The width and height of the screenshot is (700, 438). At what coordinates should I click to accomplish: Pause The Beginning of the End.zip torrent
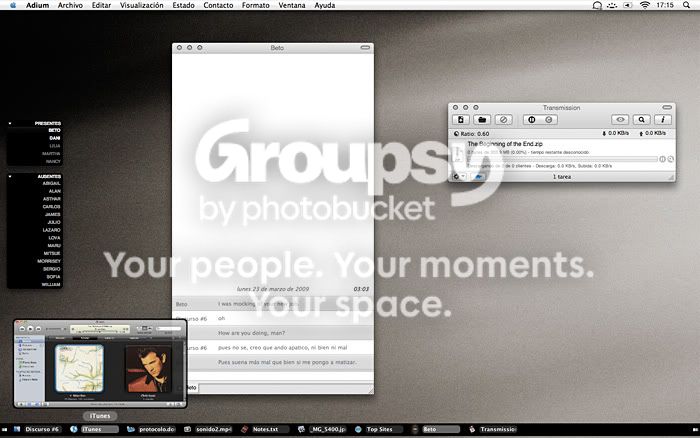click(x=662, y=159)
